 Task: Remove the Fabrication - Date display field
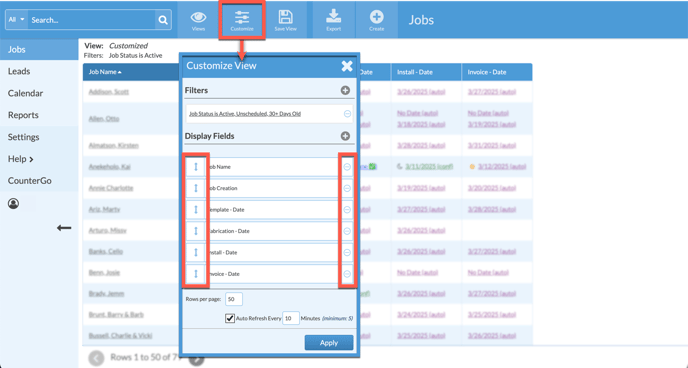[347, 231]
